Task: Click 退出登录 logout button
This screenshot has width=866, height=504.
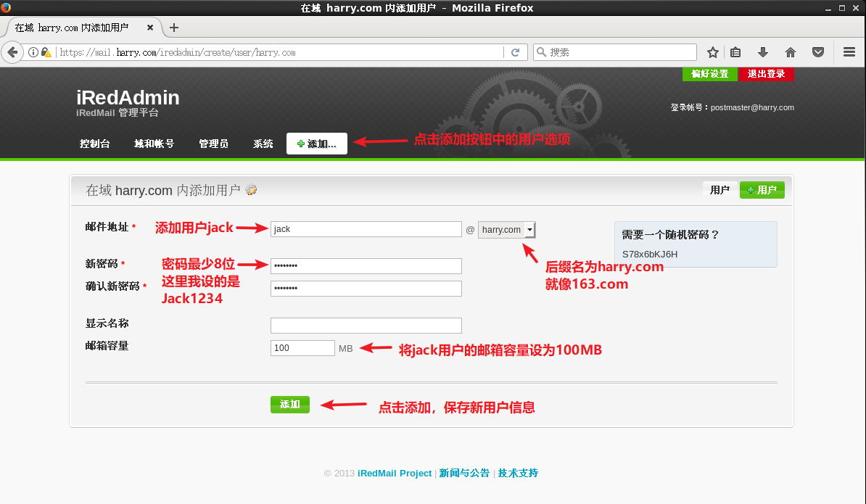Action: 766,74
